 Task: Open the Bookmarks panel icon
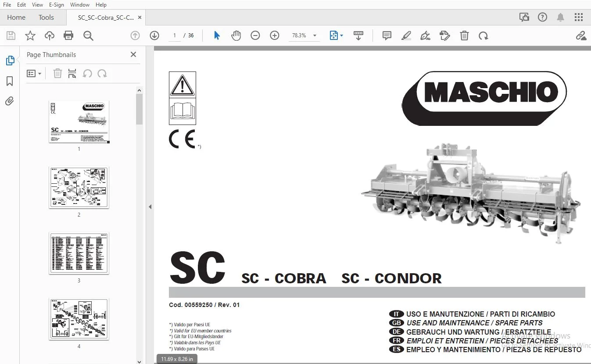click(x=10, y=81)
